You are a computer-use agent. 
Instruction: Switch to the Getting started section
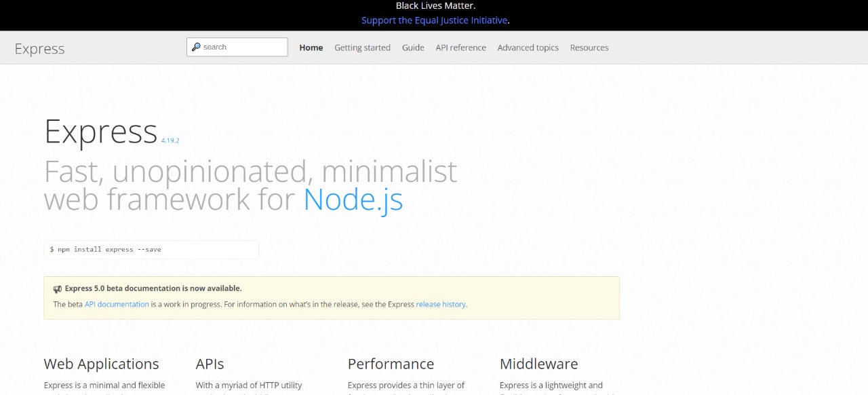362,48
